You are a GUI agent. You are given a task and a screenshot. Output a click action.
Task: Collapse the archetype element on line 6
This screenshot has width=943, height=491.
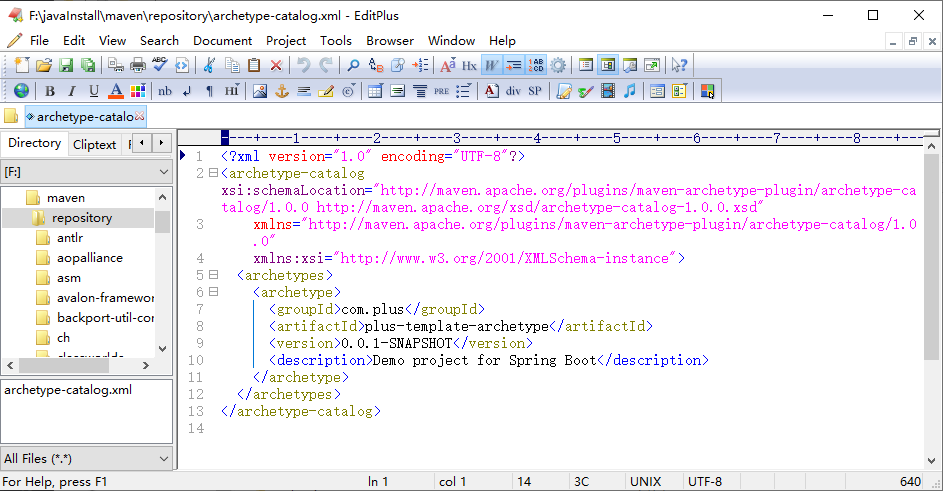pyautogui.click(x=213, y=292)
